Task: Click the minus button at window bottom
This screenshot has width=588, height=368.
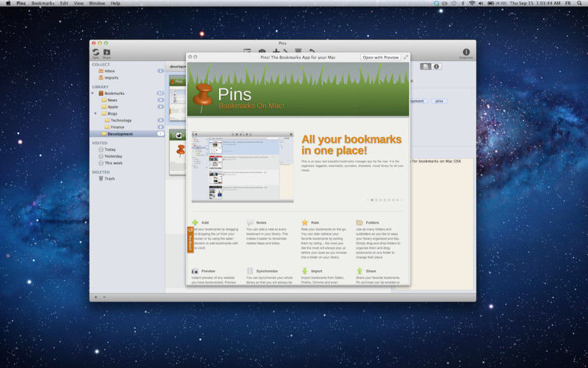Action: [x=104, y=297]
